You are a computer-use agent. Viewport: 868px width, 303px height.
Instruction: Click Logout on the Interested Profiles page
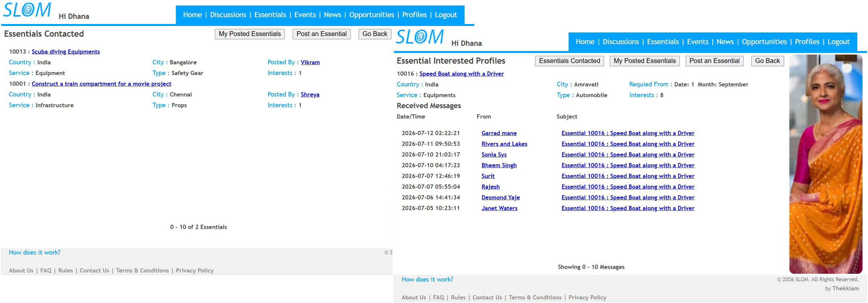tap(839, 42)
